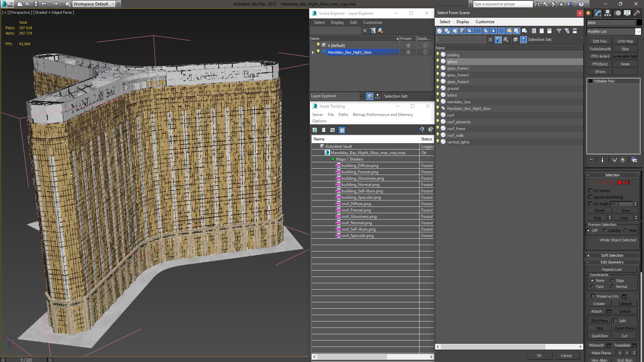This screenshot has width=644, height=362.
Task: Collapse the Edit Geometry rollout
Action: coord(588,262)
